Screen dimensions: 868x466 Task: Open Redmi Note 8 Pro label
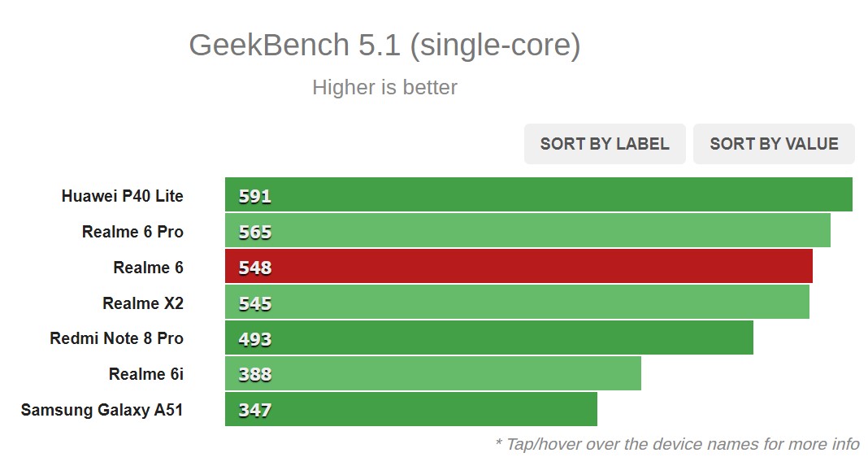116,338
